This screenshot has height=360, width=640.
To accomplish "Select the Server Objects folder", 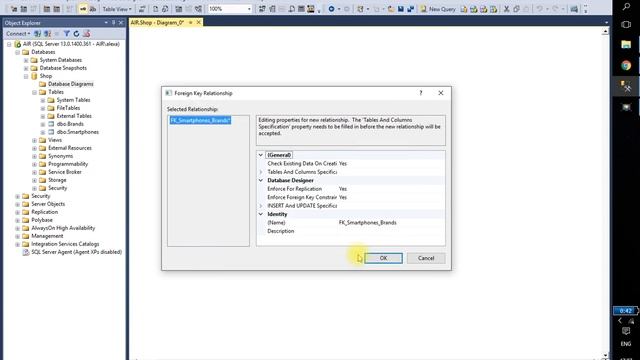I will pyautogui.click(x=48, y=204).
